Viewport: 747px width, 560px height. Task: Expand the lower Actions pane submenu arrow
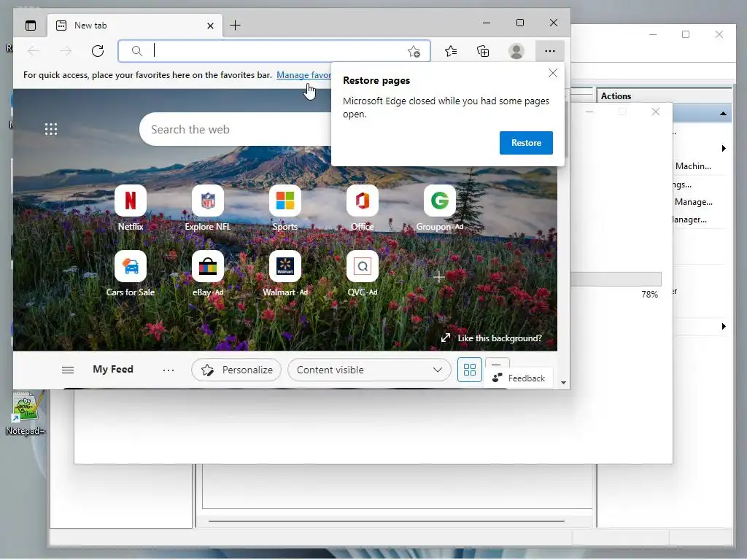point(724,327)
